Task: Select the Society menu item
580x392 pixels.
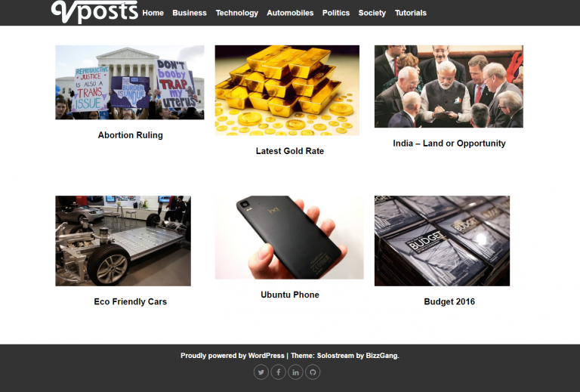Action: 372,13
